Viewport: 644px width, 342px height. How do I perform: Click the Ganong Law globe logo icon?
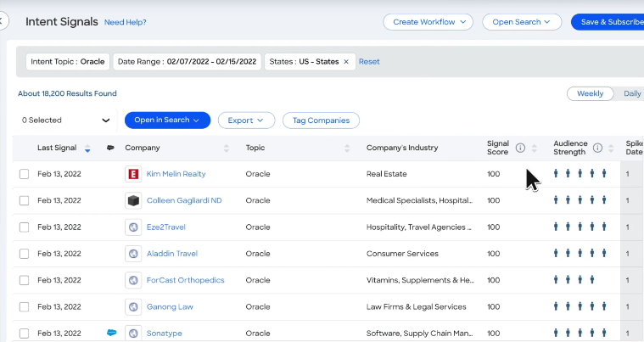tap(133, 306)
